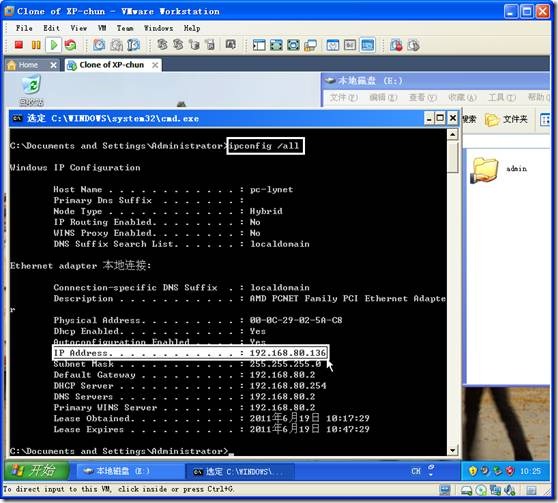This screenshot has width=558, height=503.
Task: Click the status bar network adapter icon
Action: click(495, 491)
